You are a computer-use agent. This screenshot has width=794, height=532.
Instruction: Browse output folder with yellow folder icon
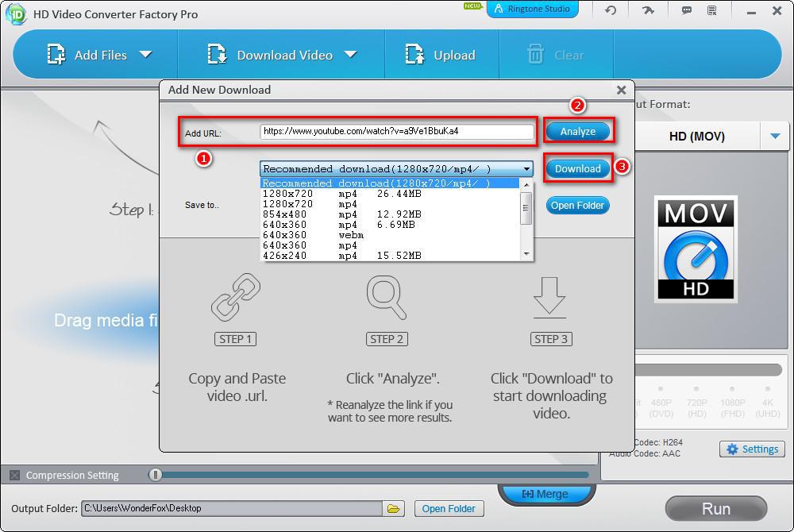pos(392,508)
